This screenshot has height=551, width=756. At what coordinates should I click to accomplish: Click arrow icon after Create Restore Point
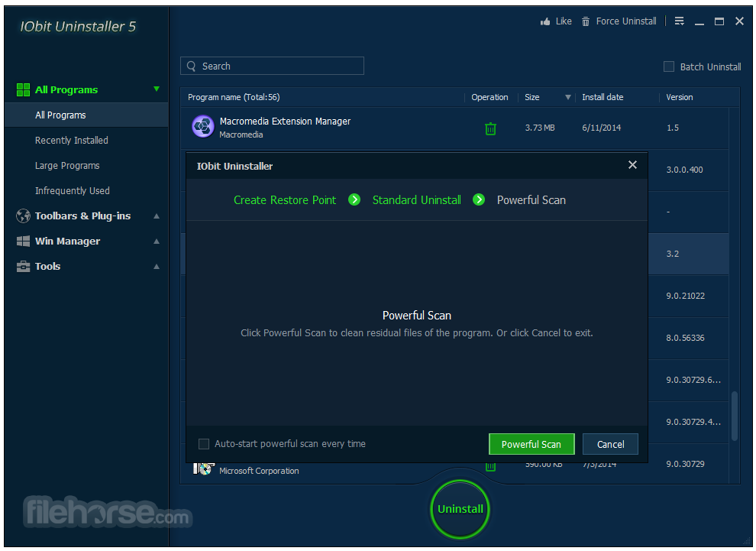[354, 199]
